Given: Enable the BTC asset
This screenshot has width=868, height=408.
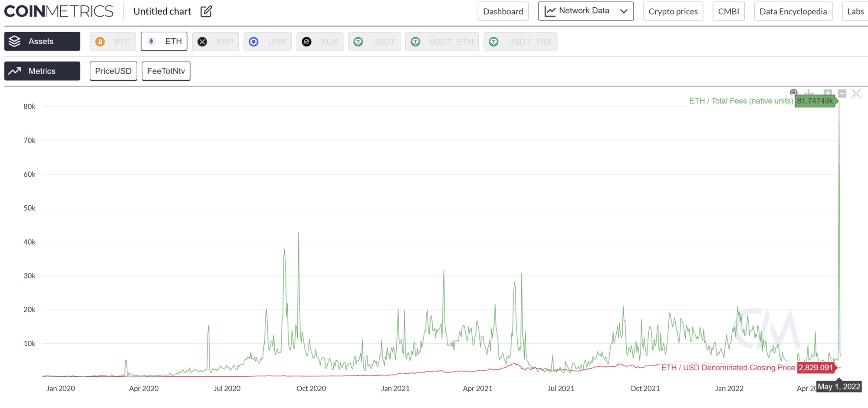Looking at the screenshot, I should (x=113, y=41).
